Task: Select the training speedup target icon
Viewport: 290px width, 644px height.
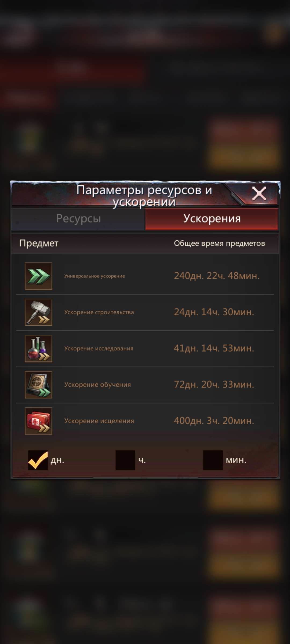Action: (38, 385)
